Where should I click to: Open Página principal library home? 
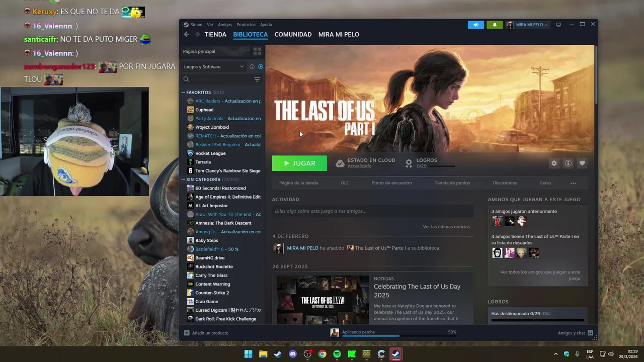[x=215, y=51]
